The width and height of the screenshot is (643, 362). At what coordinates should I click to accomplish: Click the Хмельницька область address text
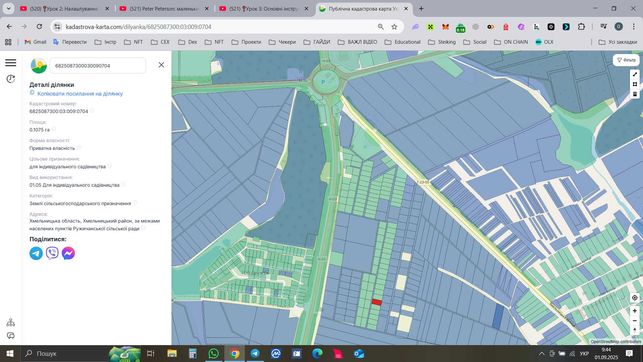click(x=94, y=225)
